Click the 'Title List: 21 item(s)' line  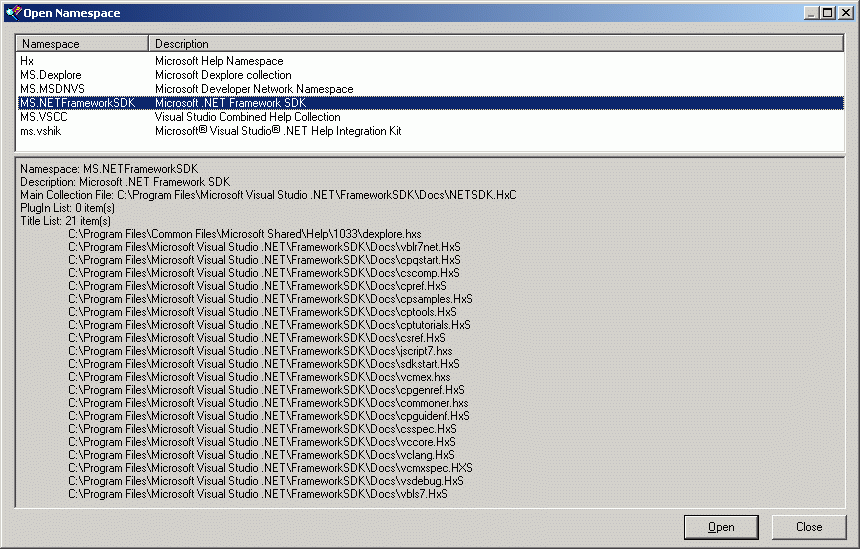(65, 221)
